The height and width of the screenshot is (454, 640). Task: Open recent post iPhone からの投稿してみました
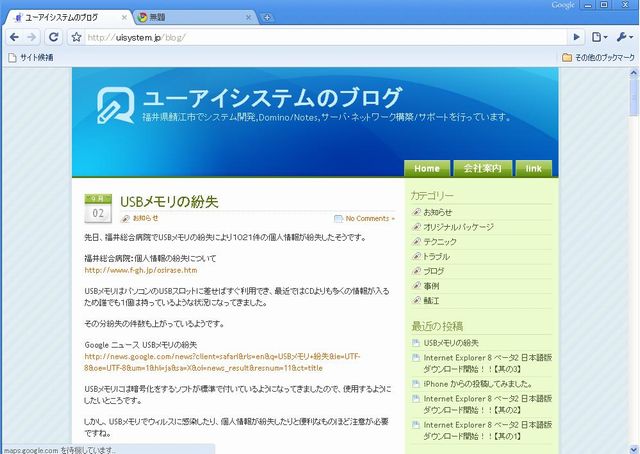click(478, 384)
